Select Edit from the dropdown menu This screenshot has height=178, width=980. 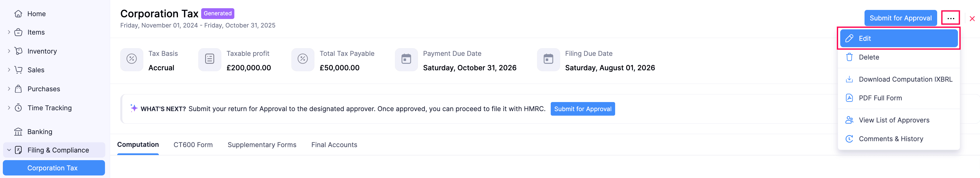[x=899, y=39]
